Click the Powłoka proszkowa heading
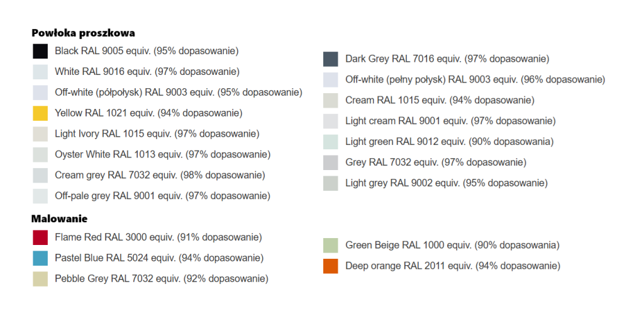 tap(83, 33)
